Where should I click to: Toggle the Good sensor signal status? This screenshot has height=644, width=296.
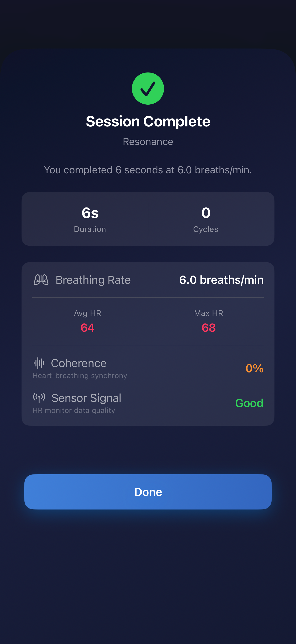(x=249, y=403)
